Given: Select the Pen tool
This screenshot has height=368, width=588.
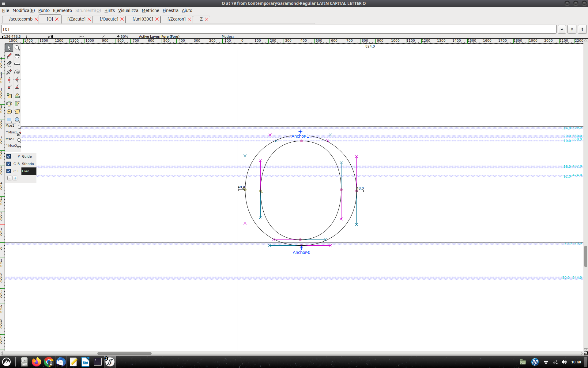Looking at the screenshot, I should coord(9,72).
